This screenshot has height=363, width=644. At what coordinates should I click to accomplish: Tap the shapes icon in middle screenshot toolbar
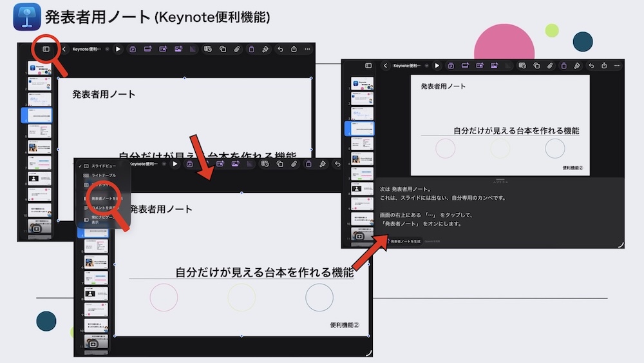tap(279, 164)
